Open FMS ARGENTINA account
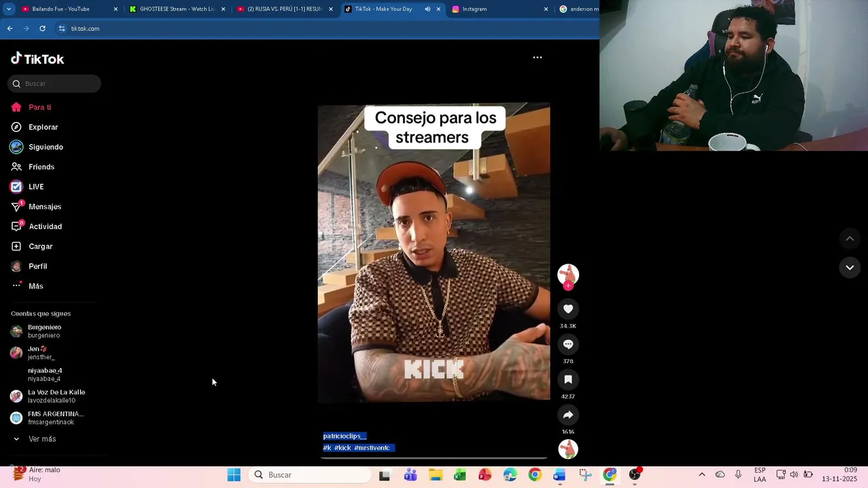This screenshot has width=868, height=488. point(47,418)
